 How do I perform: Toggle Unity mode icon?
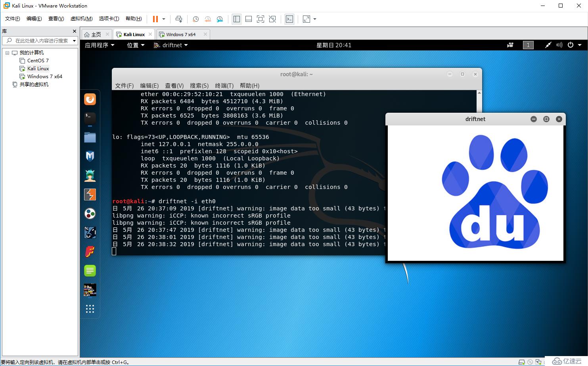point(272,19)
